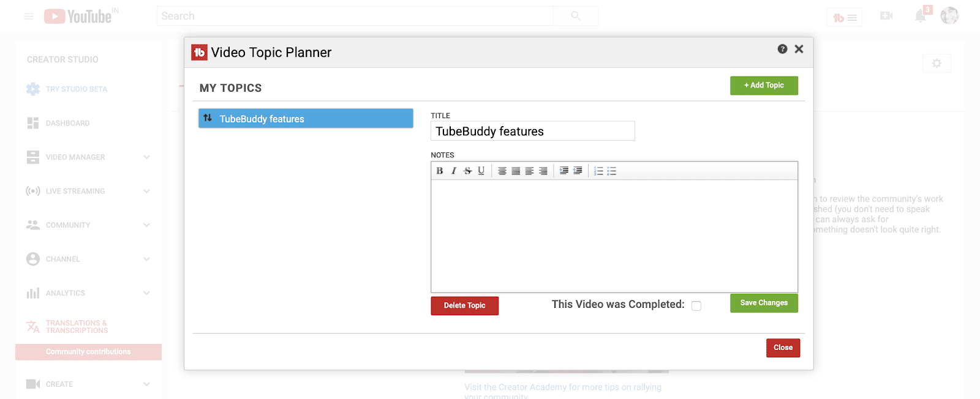Expand the Video Manager chevron
Image resolution: width=980 pixels, height=399 pixels.
click(x=146, y=157)
